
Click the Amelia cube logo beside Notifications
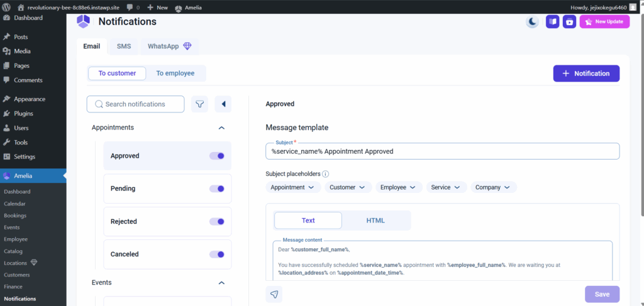coord(83,21)
